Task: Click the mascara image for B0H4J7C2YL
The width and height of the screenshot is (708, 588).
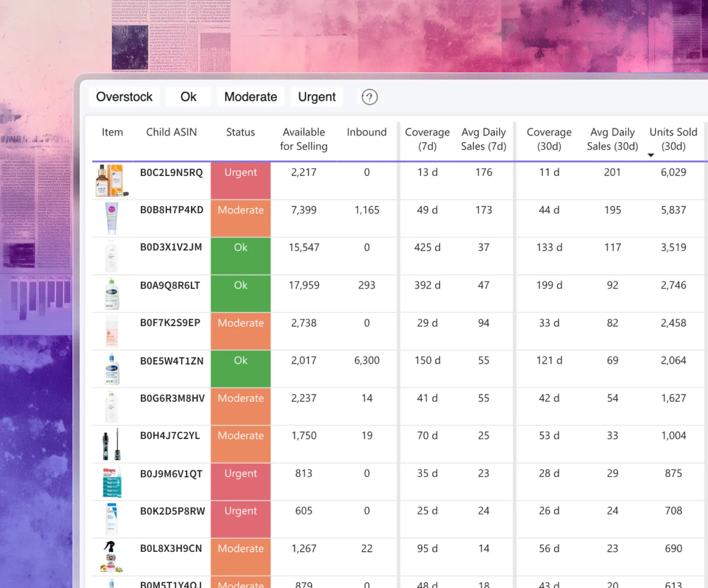Action: tap(111, 444)
